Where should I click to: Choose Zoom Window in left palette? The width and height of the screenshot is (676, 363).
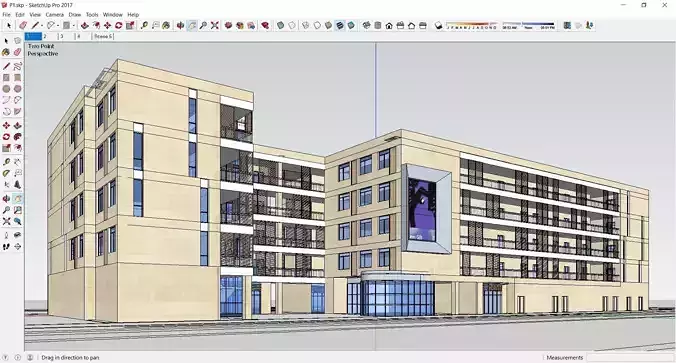pos(17,210)
